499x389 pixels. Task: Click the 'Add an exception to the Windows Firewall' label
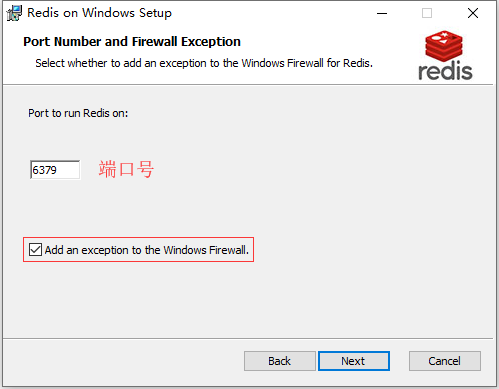pos(147,250)
